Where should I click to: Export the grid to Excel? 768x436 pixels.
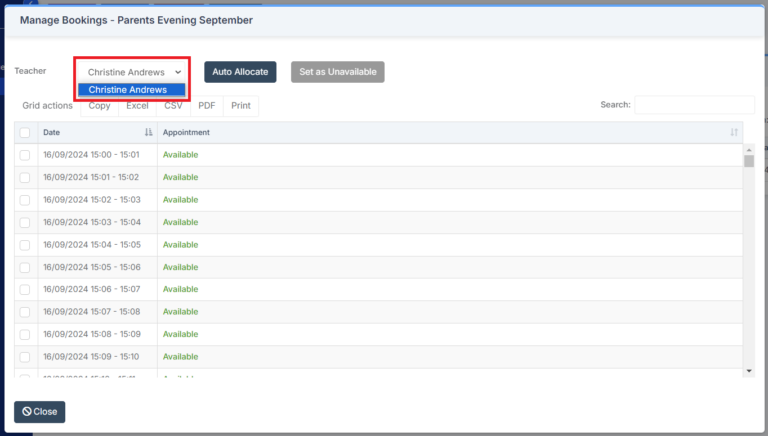pos(137,105)
